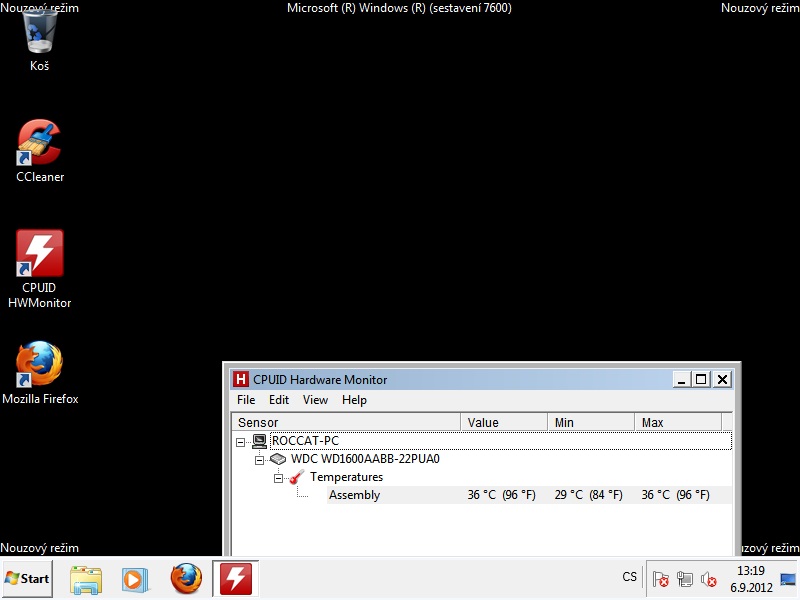Select the ROCCAT-PC row
Image resolution: width=800 pixels, height=600 pixels.
[500, 441]
